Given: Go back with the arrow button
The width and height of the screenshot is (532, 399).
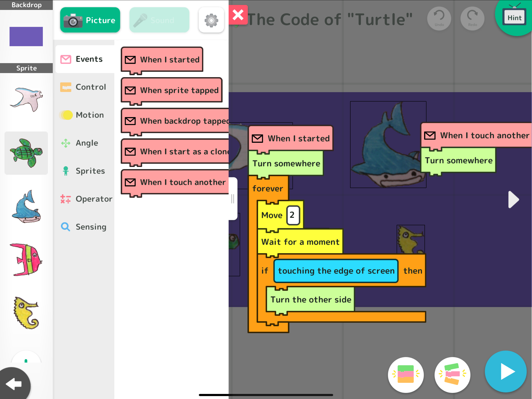Looking at the screenshot, I should (x=14, y=384).
